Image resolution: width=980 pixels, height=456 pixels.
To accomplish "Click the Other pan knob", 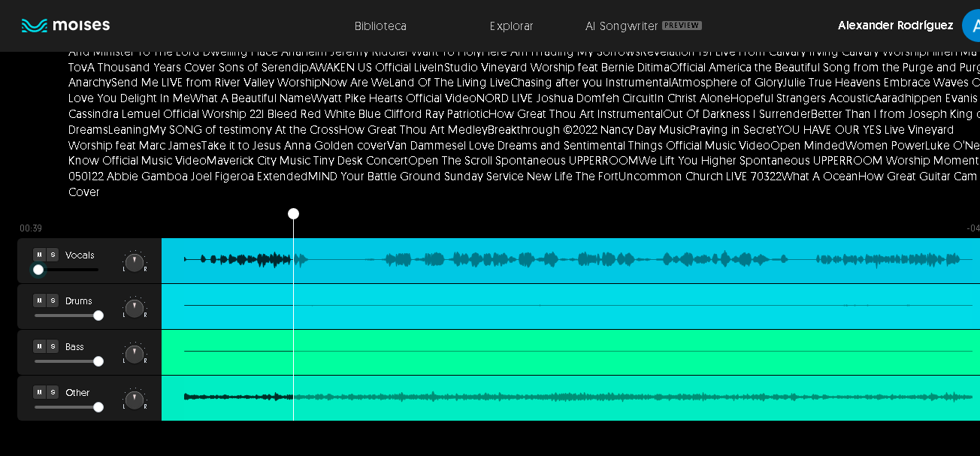I will pyautogui.click(x=134, y=400).
